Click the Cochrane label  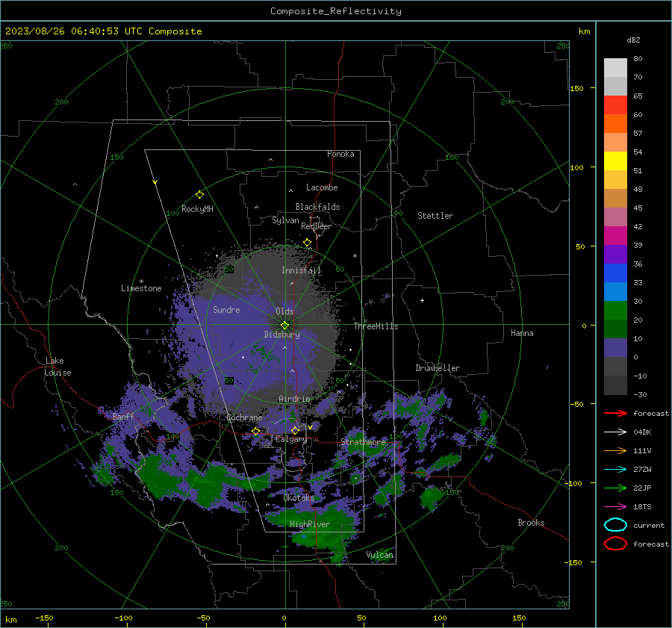pyautogui.click(x=244, y=417)
